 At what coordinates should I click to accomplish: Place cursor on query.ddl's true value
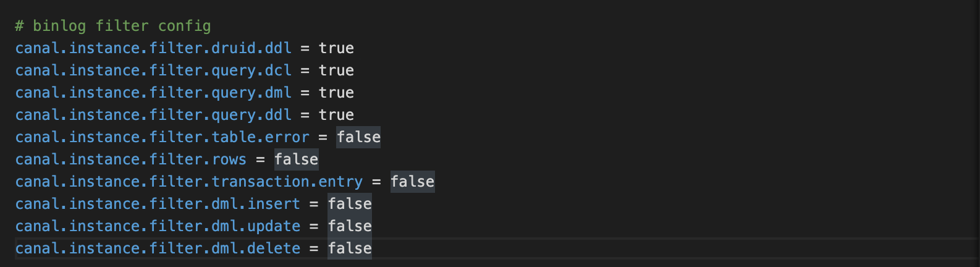coord(336,115)
